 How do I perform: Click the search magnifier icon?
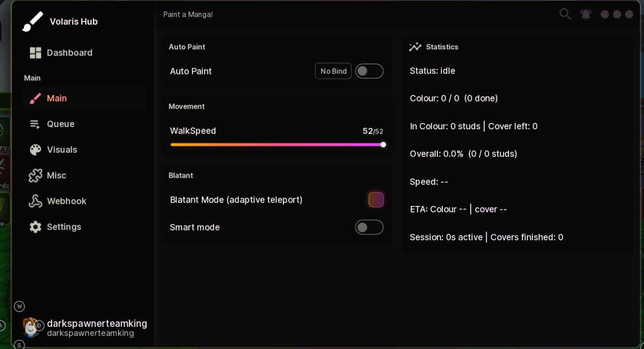click(x=565, y=14)
